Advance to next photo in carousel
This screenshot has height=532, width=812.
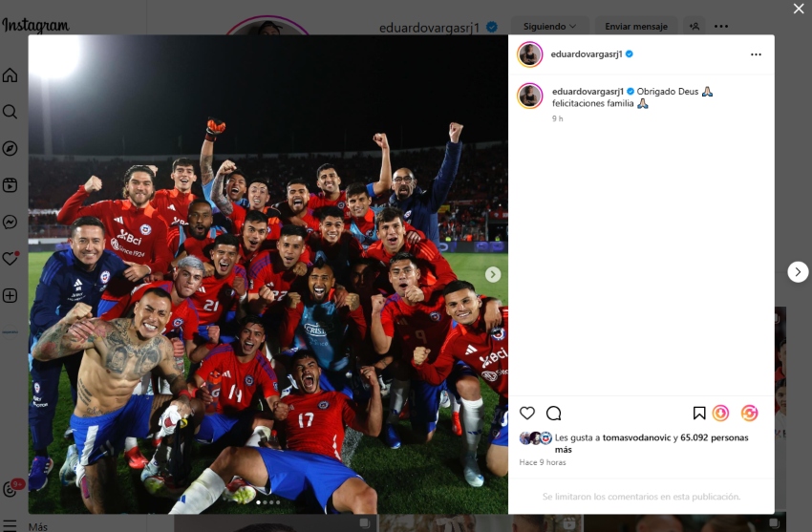point(493,274)
